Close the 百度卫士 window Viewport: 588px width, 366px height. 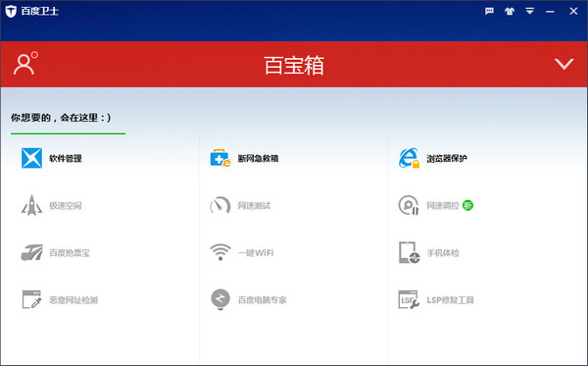pos(573,11)
